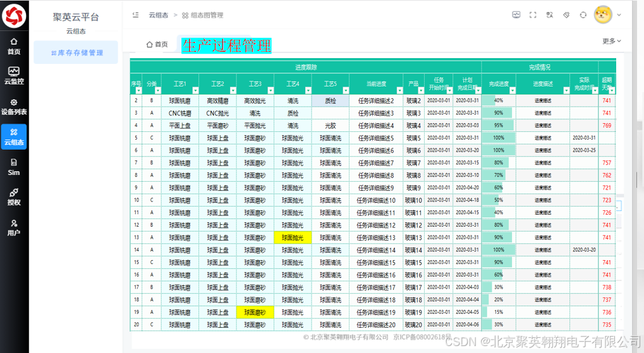Click yellow highlighted 球面抛光 cell in row 13

point(293,237)
